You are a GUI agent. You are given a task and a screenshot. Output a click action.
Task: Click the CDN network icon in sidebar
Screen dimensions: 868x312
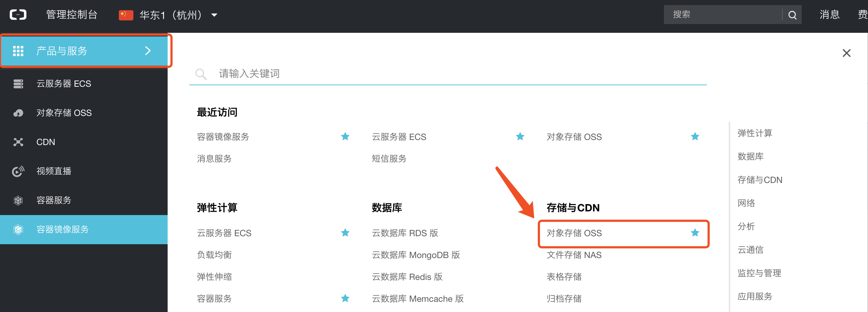click(18, 142)
